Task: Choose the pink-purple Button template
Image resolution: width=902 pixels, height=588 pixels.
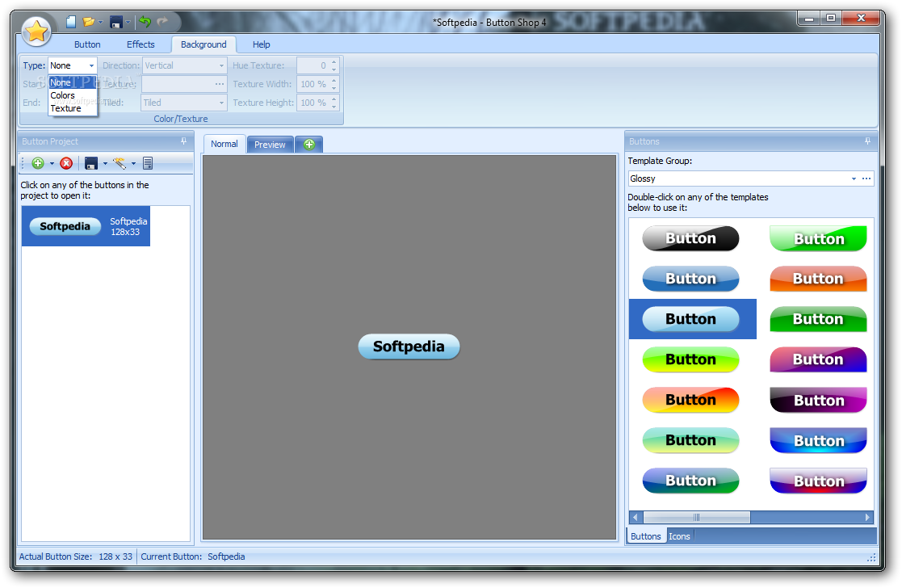Action: (x=819, y=359)
